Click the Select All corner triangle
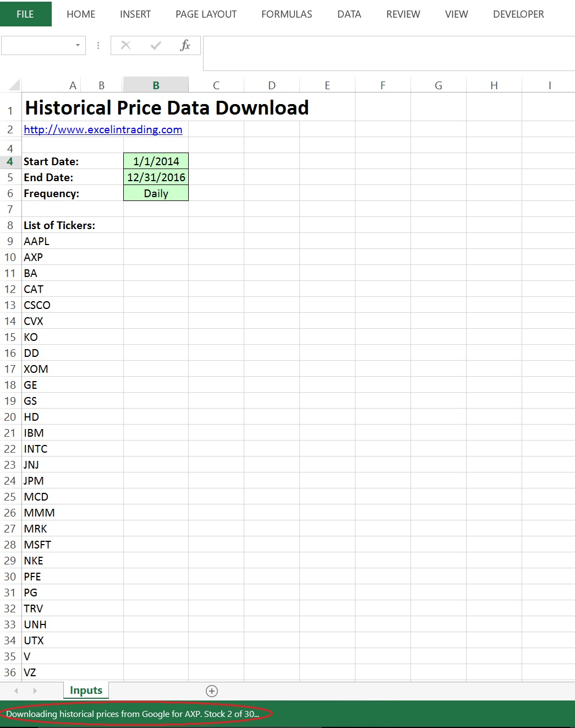The image size is (575, 728). click(14, 85)
